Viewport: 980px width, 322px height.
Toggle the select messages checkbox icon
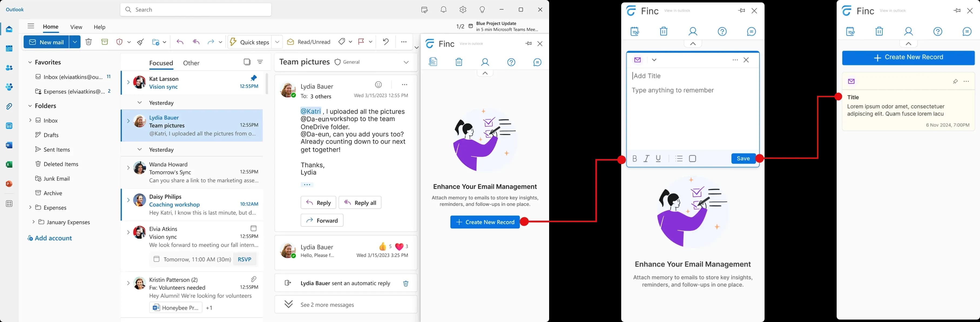247,62
